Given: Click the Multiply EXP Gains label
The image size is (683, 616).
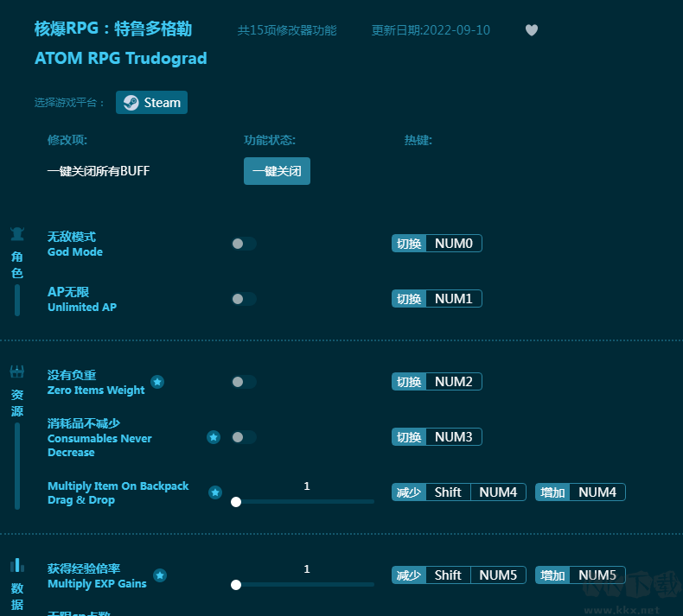Looking at the screenshot, I should 97,584.
